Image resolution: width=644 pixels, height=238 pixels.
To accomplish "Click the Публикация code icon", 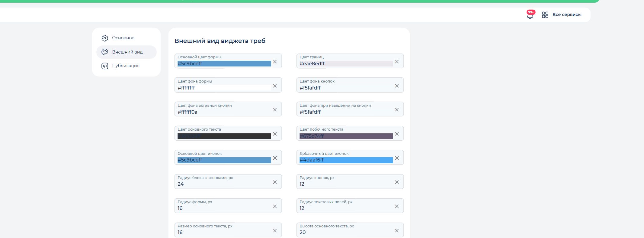I will coord(105,66).
